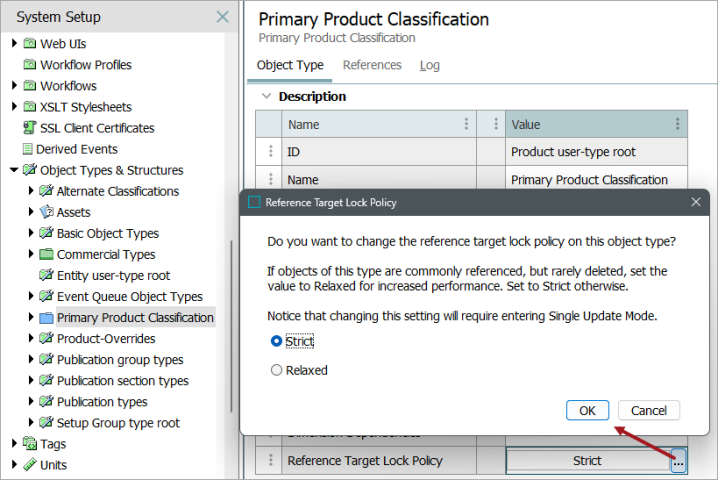
Task: Click the Derived Events list icon
Action: 28,149
